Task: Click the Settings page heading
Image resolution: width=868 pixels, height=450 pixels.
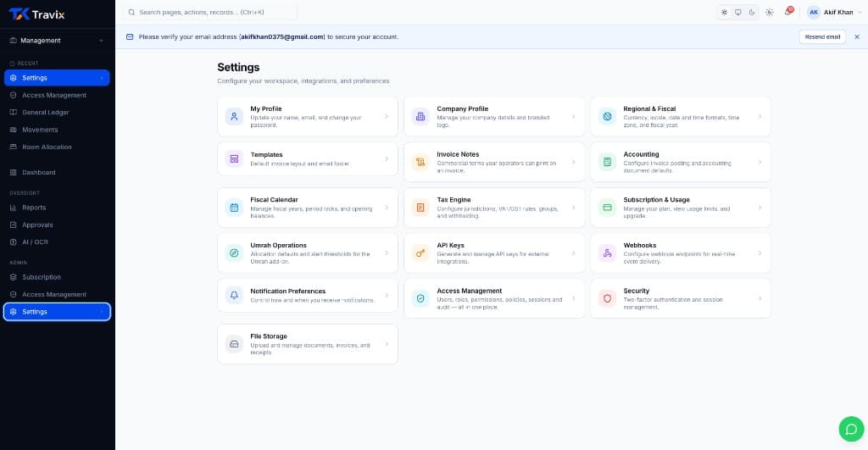Action: tap(238, 68)
